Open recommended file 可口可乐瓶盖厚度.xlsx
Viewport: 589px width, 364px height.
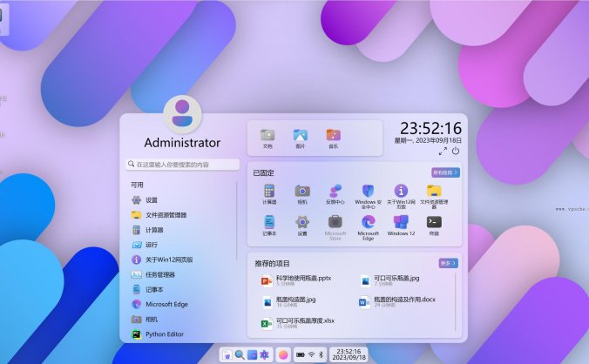click(298, 323)
